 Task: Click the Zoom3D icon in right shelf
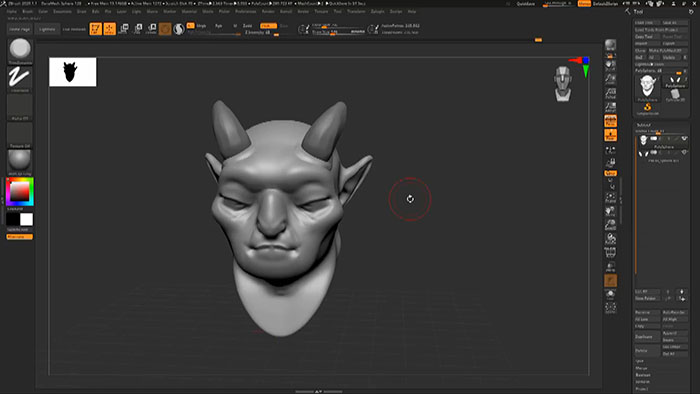click(x=610, y=225)
